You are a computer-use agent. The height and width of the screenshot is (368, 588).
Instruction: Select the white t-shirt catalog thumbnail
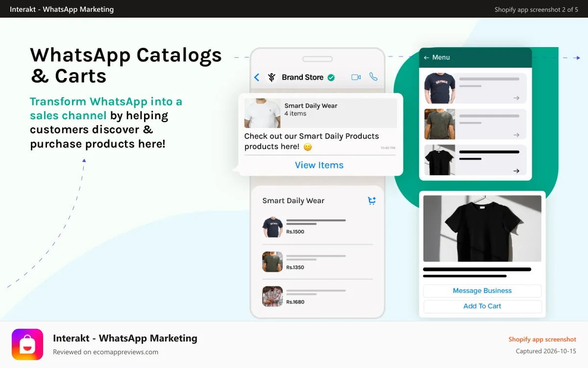(263, 113)
